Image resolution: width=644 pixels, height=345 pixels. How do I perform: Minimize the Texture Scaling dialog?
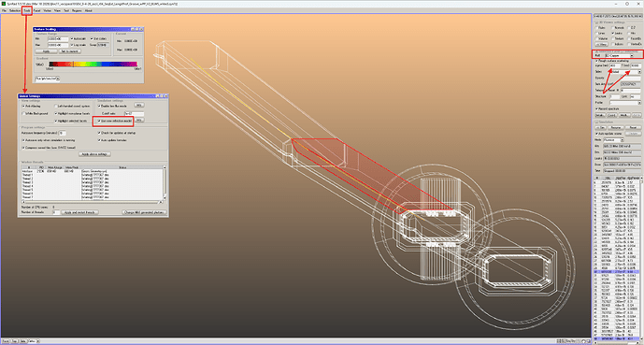click(x=133, y=29)
